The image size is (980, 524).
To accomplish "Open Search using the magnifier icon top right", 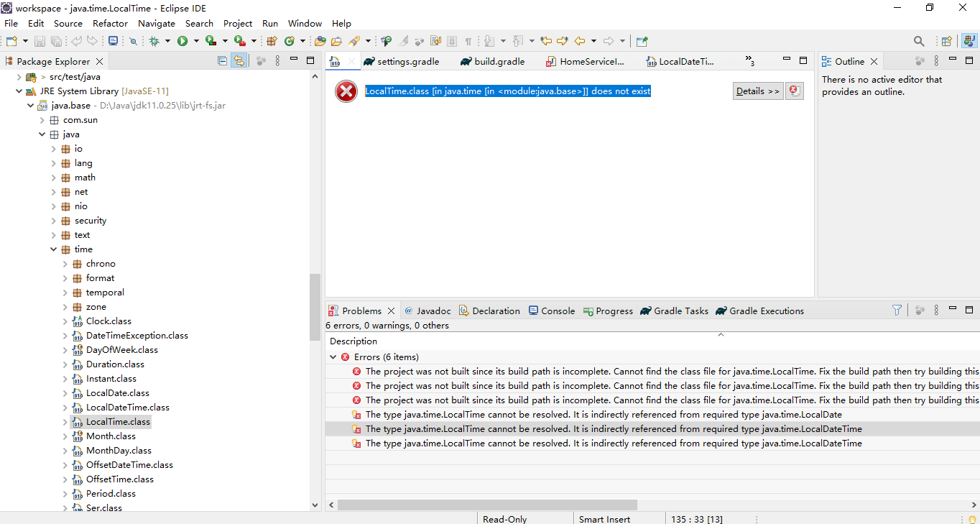I will coord(919,41).
